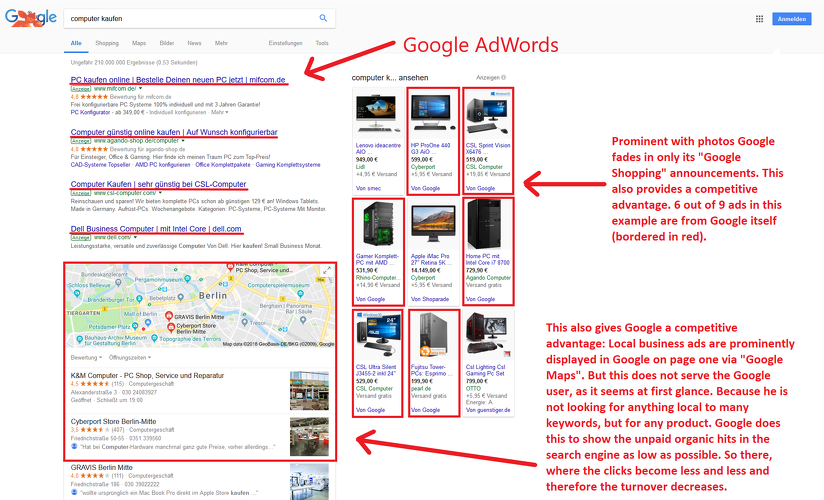824x500 pixels.
Task: Click 'Von Shoparade' link under iMac Pro
Action: (430, 299)
